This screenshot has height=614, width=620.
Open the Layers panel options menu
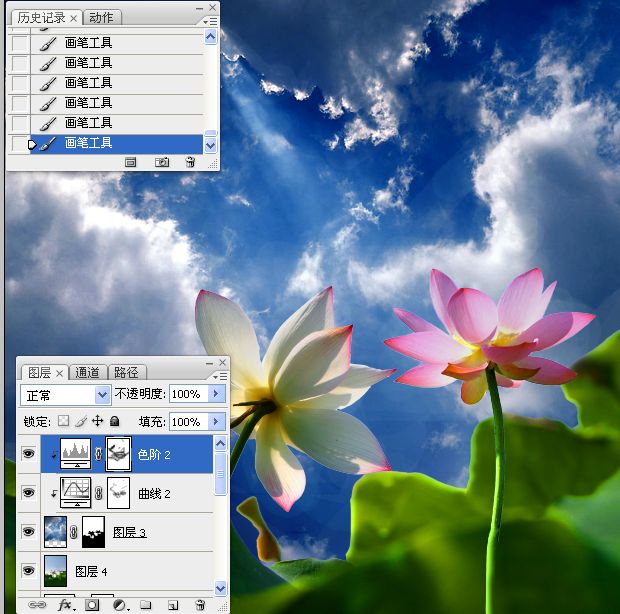point(220,376)
